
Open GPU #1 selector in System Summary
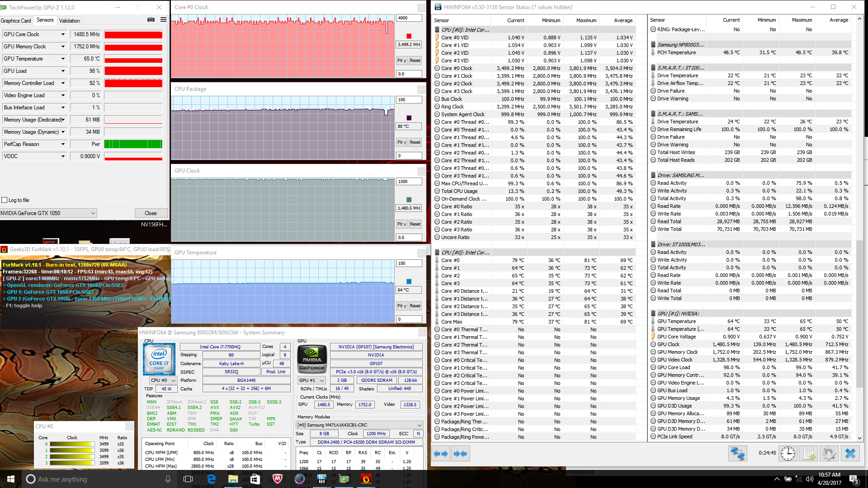pos(312,380)
